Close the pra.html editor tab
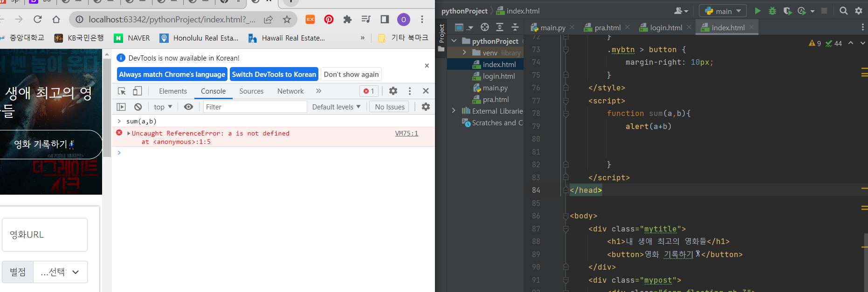 (627, 27)
